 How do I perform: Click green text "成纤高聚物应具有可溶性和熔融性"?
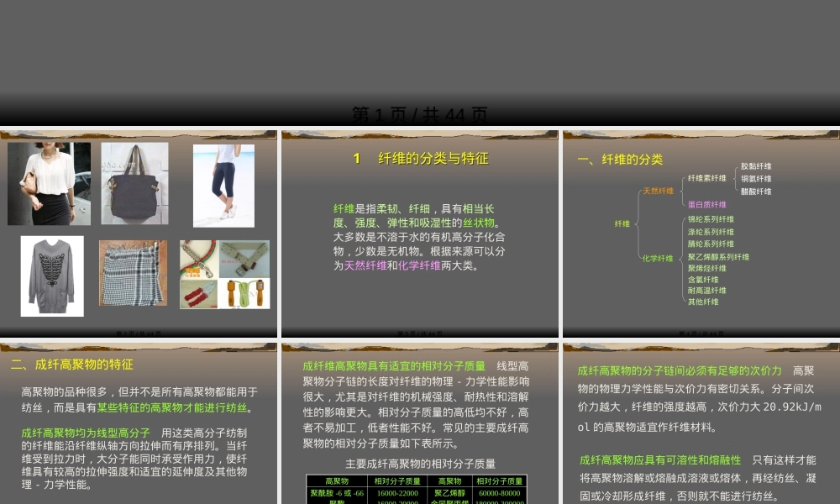tap(660, 460)
